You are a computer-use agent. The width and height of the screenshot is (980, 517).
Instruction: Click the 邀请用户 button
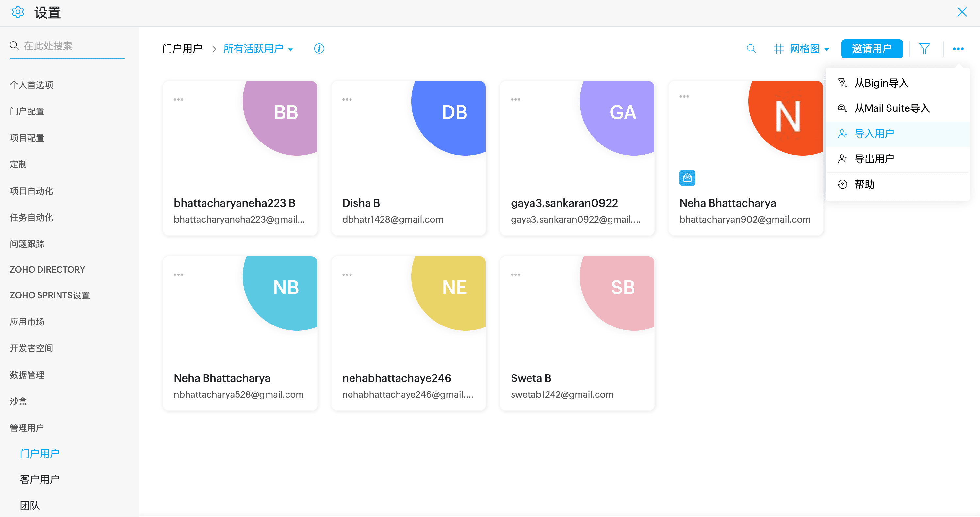pos(871,49)
